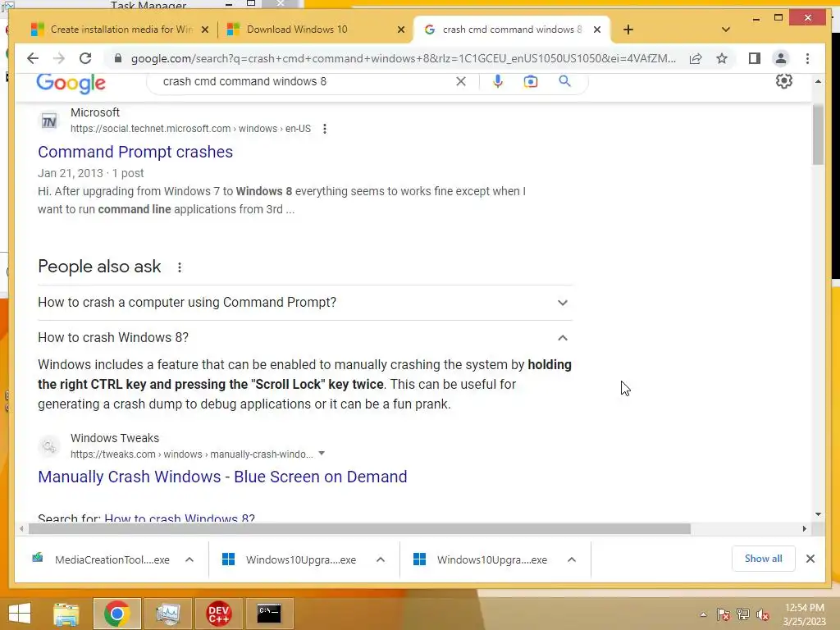
Task: Open the muted volume tray icon
Action: point(763,614)
